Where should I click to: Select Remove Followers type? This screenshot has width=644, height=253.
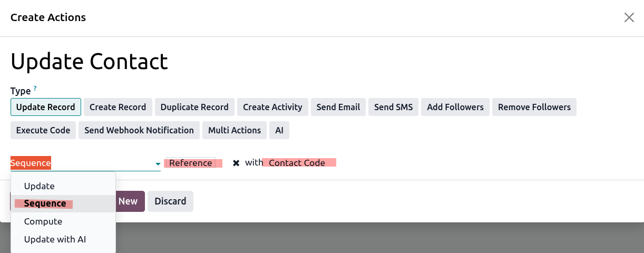534,107
